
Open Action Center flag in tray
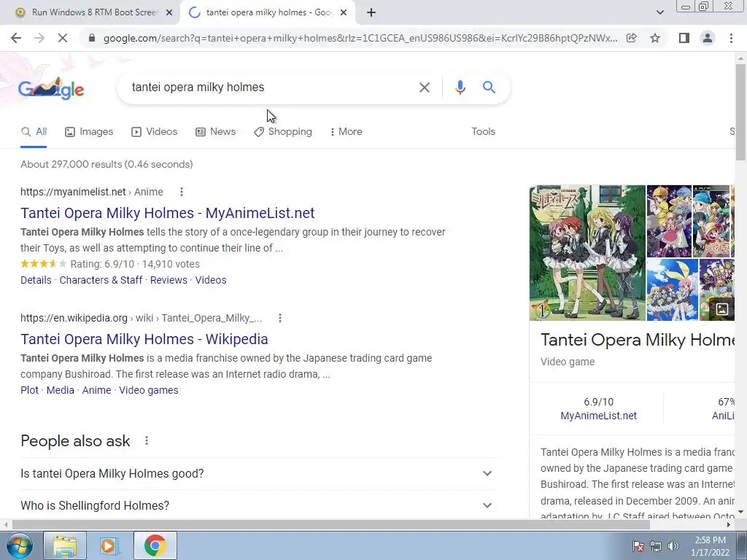coord(638,546)
